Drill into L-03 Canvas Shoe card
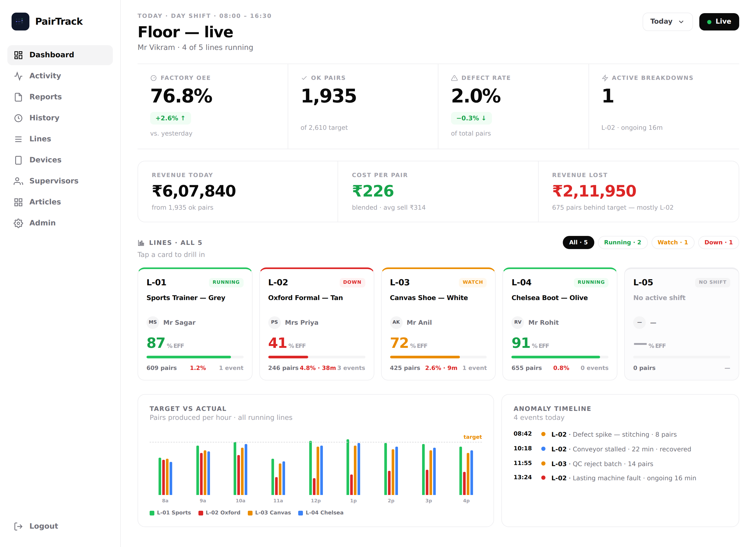Image resolution: width=756 pixels, height=547 pixels. coord(438,324)
